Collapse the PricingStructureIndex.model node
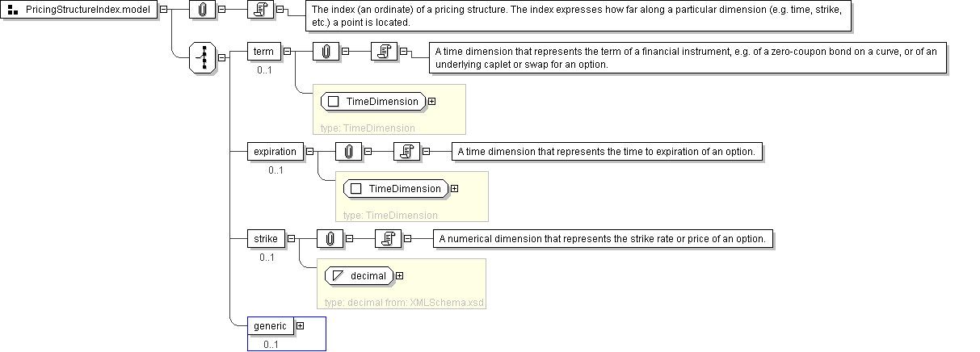Screen dimensions: 980x352 tap(164, 10)
